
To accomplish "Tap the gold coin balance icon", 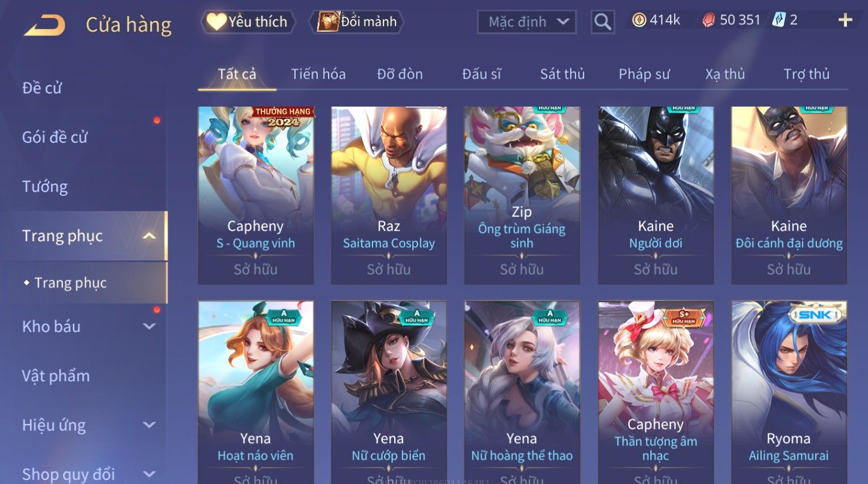I will (x=639, y=20).
